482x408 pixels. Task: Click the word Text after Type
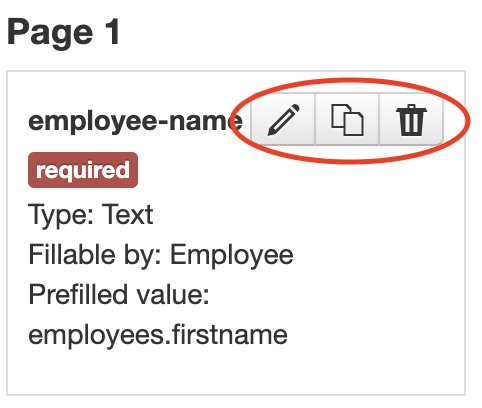point(127,214)
